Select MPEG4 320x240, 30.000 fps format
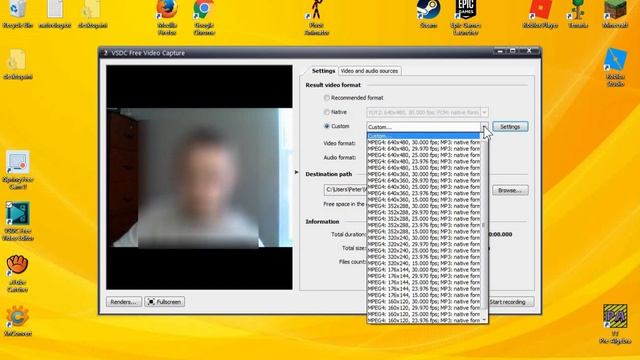640x360 pixels. tap(423, 238)
